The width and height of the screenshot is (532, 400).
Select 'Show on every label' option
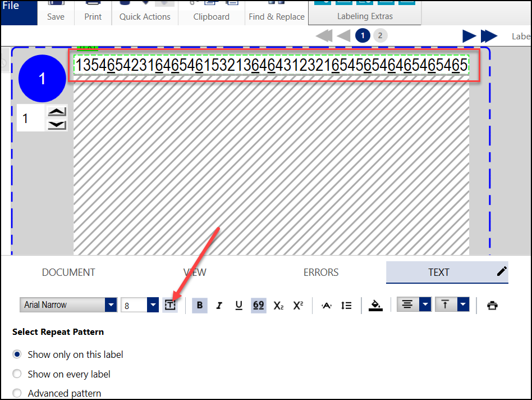[x=17, y=374]
